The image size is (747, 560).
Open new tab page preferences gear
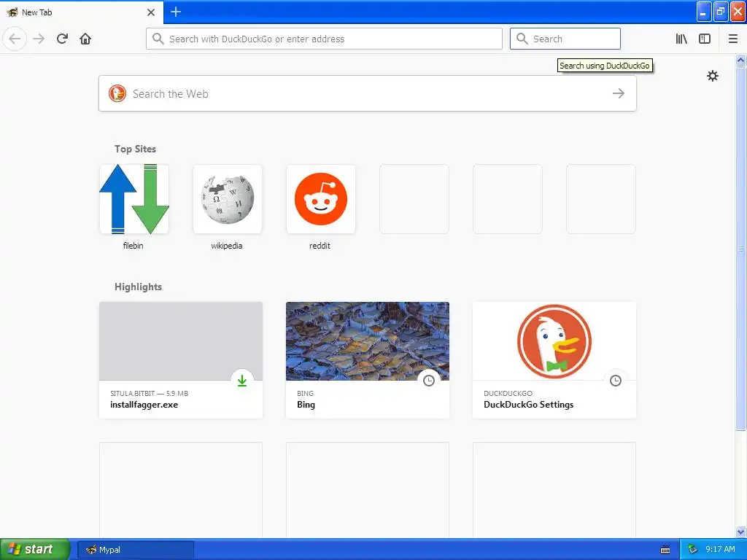coord(712,76)
